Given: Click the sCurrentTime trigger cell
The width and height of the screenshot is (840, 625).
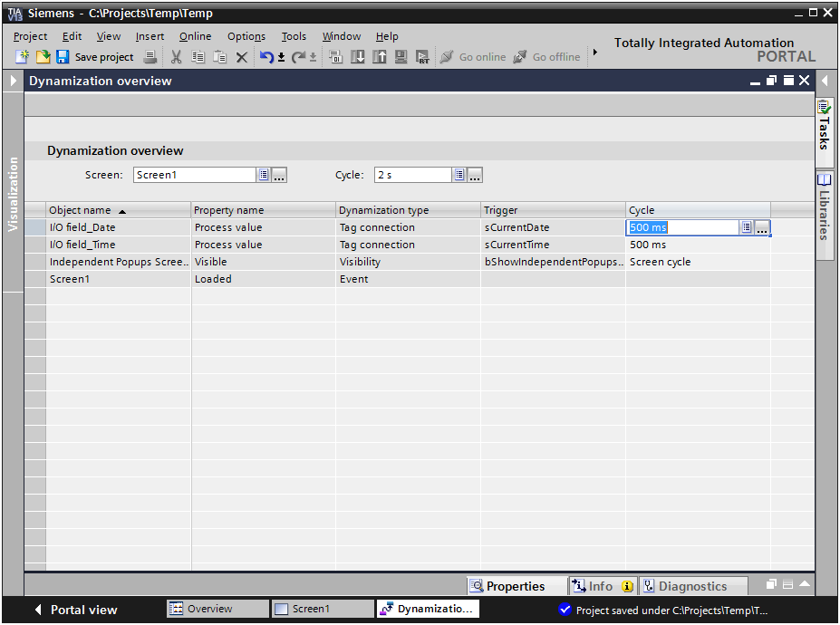Looking at the screenshot, I should pyautogui.click(x=554, y=245).
